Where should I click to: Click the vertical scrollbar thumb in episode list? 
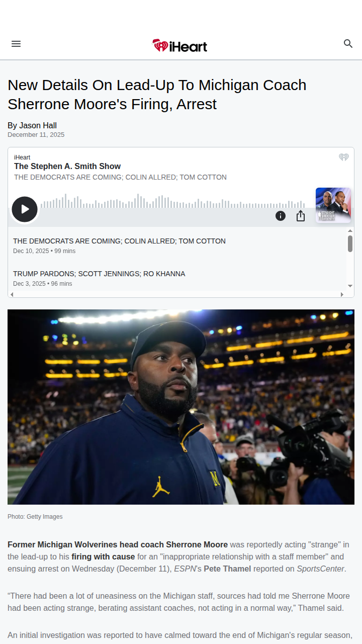coord(350,244)
